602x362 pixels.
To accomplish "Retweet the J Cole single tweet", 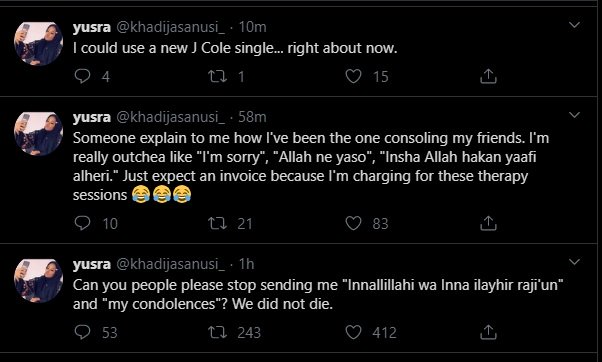I will [217, 76].
